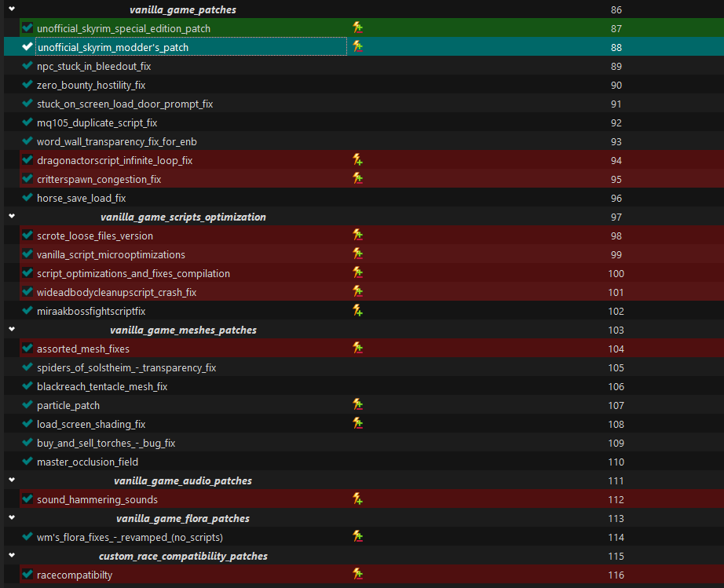Click conflict icon on load_screen_shading_fix row
The image size is (724, 588).
357,424
